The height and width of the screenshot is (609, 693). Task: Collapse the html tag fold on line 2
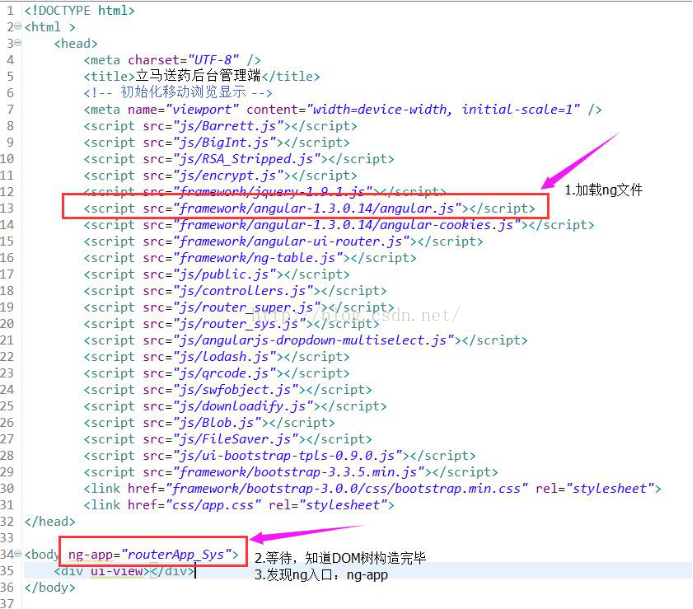(x=18, y=27)
